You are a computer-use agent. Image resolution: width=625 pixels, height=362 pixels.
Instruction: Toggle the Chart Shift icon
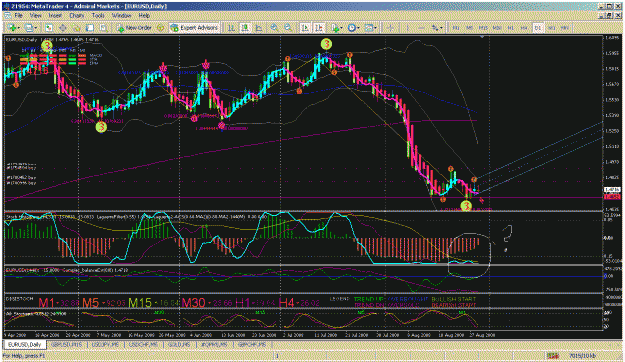319,28
